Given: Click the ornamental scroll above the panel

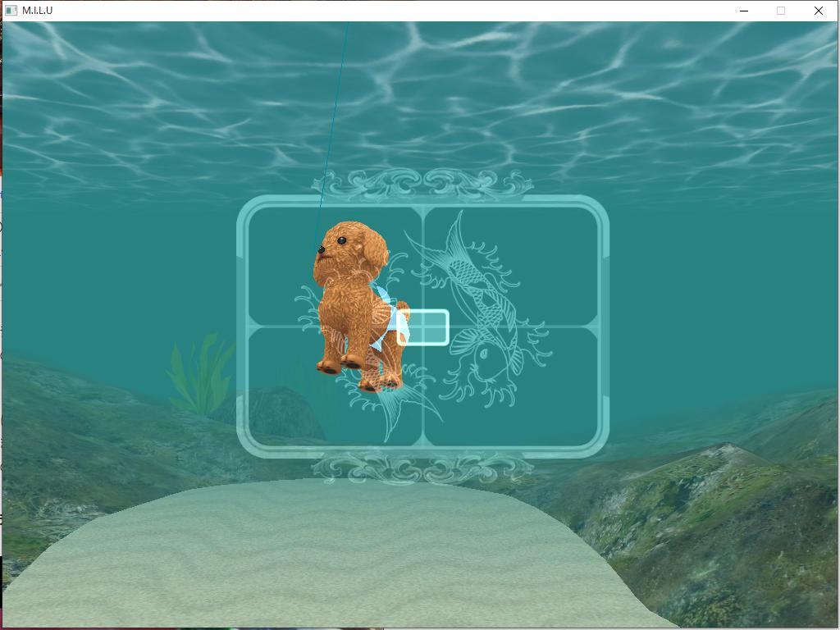Looking at the screenshot, I should (x=422, y=184).
